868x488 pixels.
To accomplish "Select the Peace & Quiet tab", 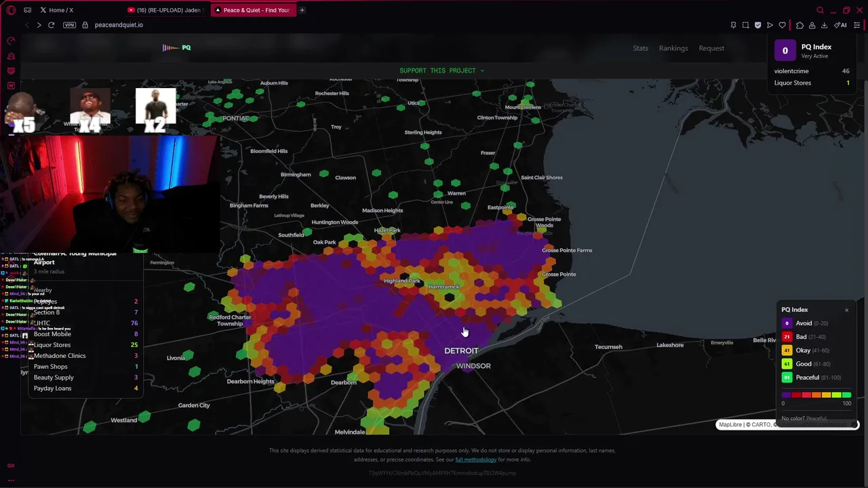I will [252, 10].
